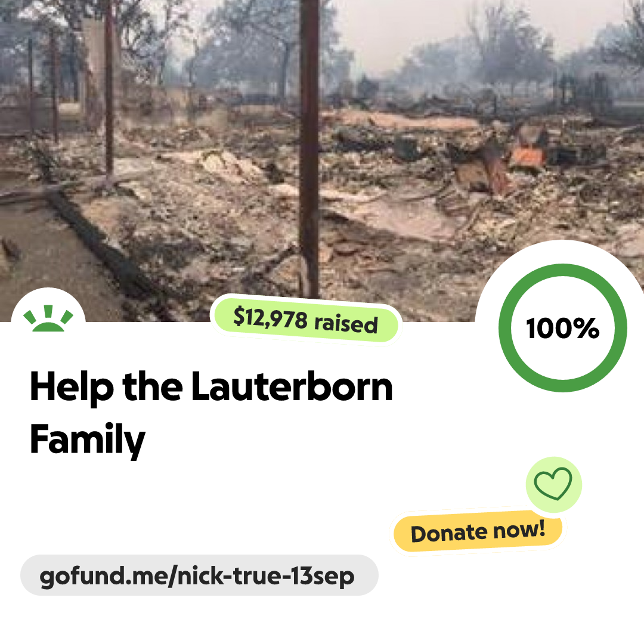Viewport: 644px width, 644px height.
Task: Click the green arc of the progress circle
Action: [x=563, y=270]
